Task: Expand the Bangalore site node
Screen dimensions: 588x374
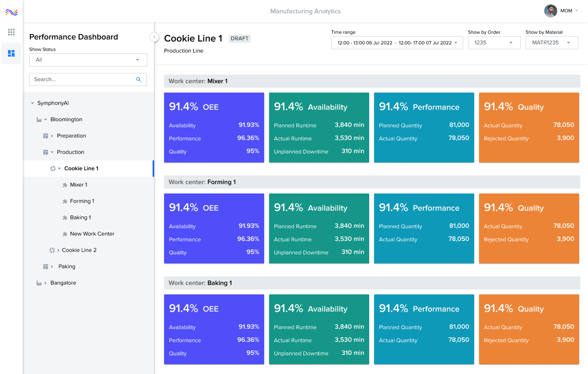Action: coord(45,283)
